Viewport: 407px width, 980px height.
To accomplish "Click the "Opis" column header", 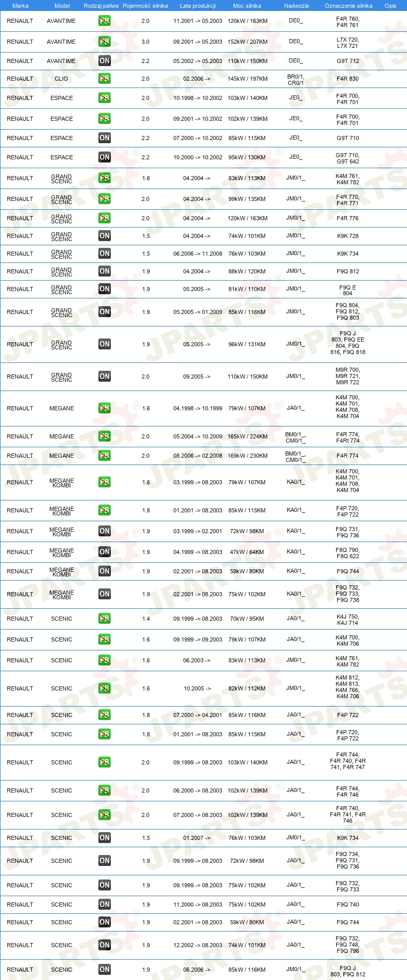I will point(390,6).
